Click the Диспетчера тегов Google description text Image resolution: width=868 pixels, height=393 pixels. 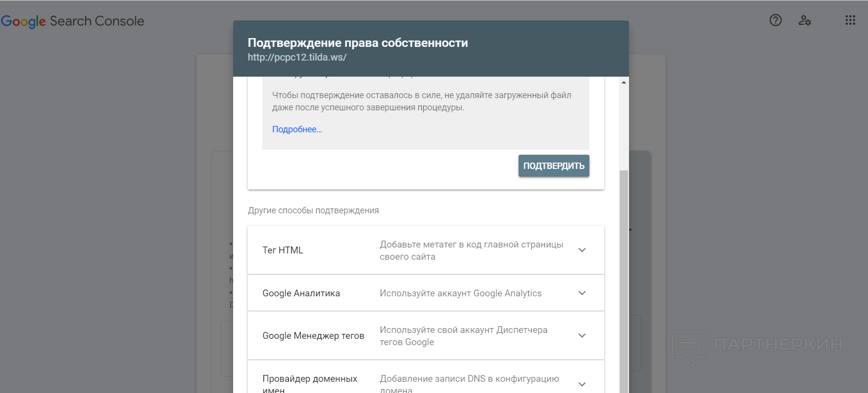463,336
